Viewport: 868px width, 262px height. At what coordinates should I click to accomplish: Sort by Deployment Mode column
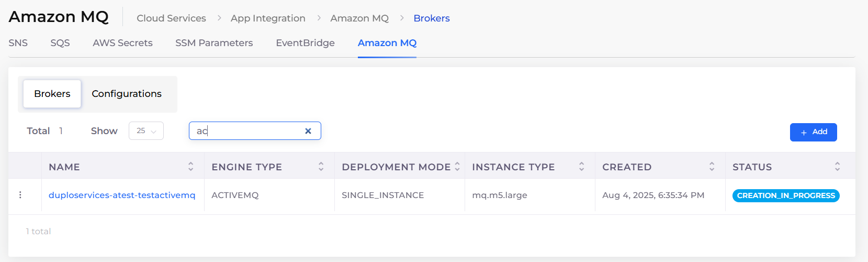(457, 167)
